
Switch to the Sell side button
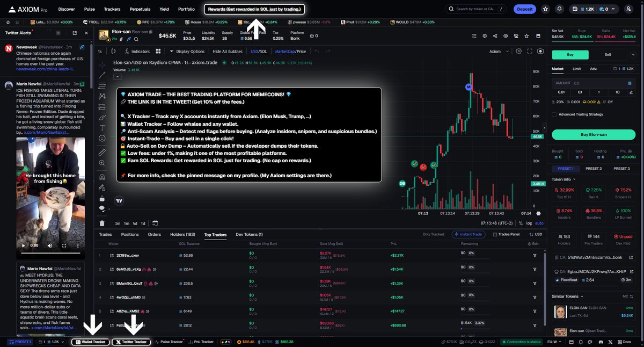pos(608,55)
